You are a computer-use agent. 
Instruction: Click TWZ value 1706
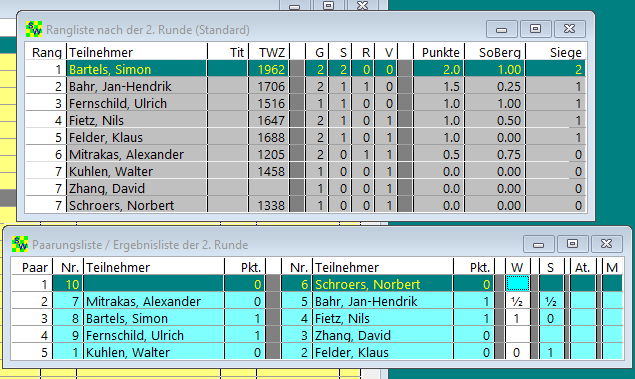pos(271,87)
